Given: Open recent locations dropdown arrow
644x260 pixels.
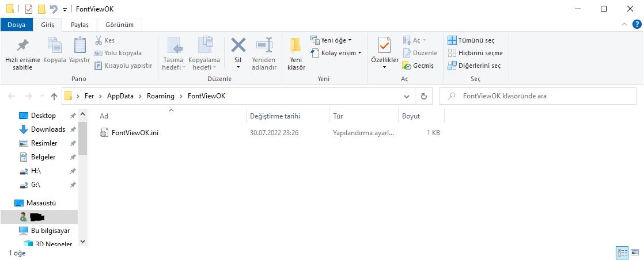Looking at the screenshot, I should 42,97.
